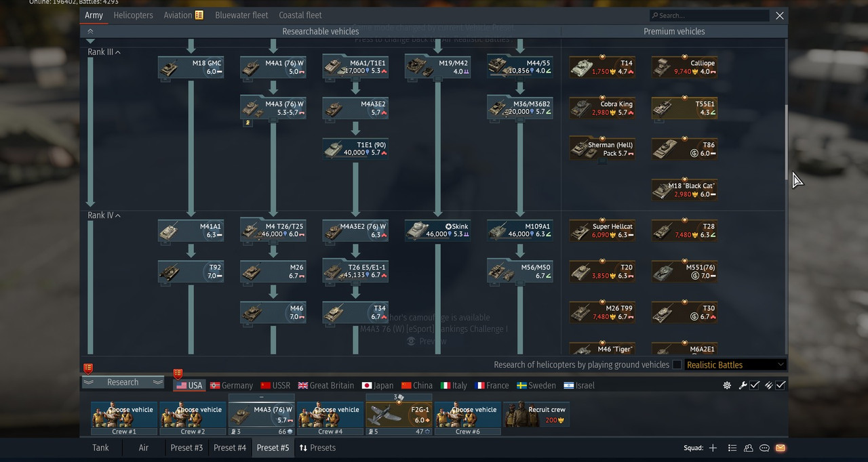The height and width of the screenshot is (462, 868).
Task: Collapse the Rank III section
Action: click(x=104, y=52)
